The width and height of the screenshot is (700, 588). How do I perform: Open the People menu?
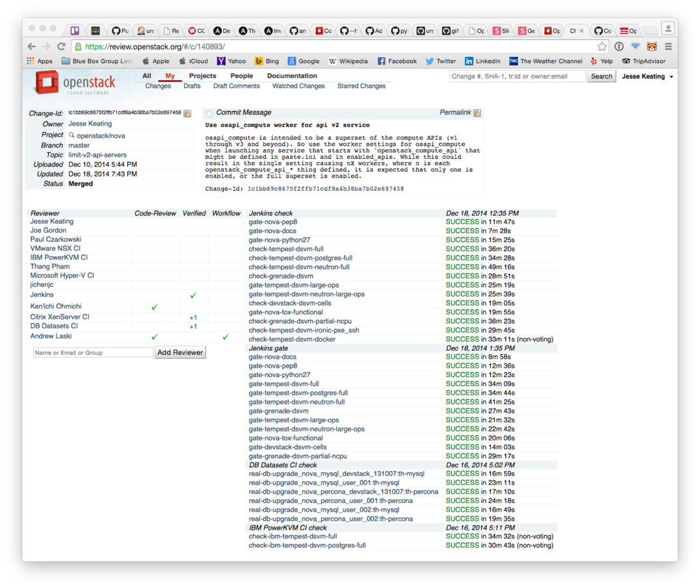point(242,76)
